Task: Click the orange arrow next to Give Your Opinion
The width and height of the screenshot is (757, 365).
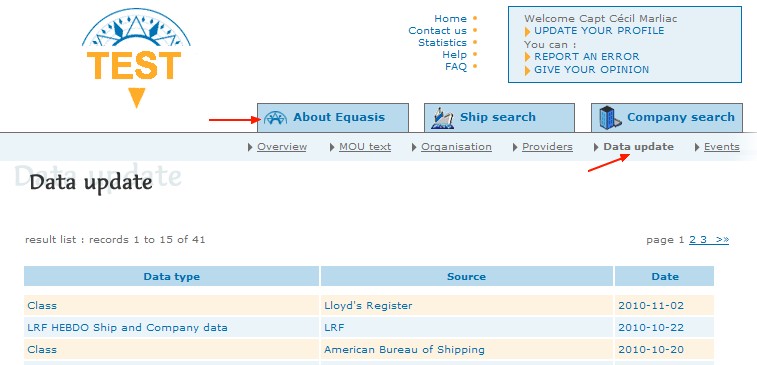Action: [x=528, y=70]
